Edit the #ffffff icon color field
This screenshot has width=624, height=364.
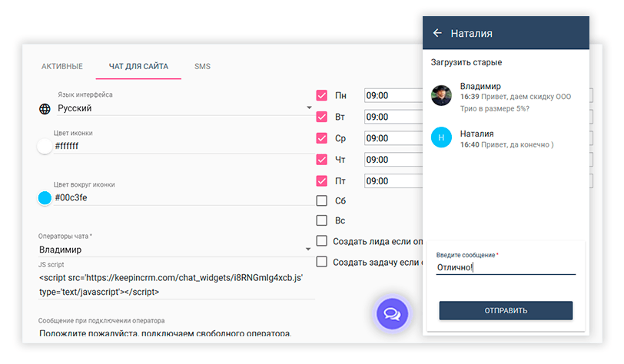184,146
